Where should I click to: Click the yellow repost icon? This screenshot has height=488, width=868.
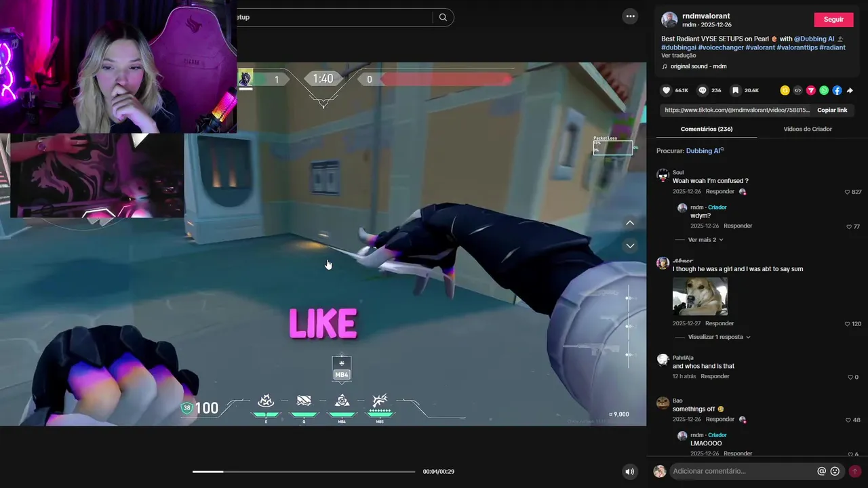(x=785, y=90)
